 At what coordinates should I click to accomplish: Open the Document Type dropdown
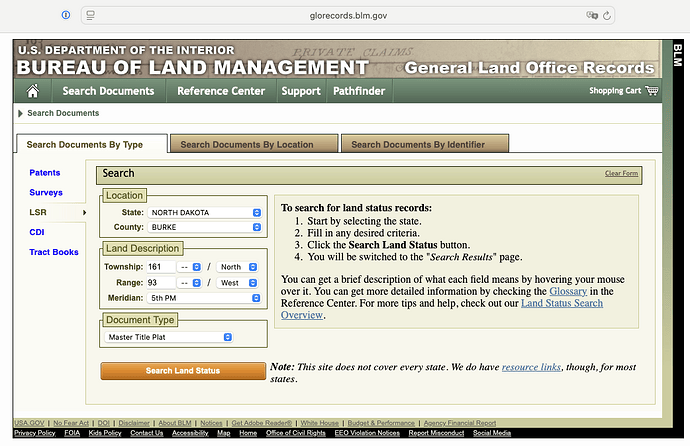170,338
